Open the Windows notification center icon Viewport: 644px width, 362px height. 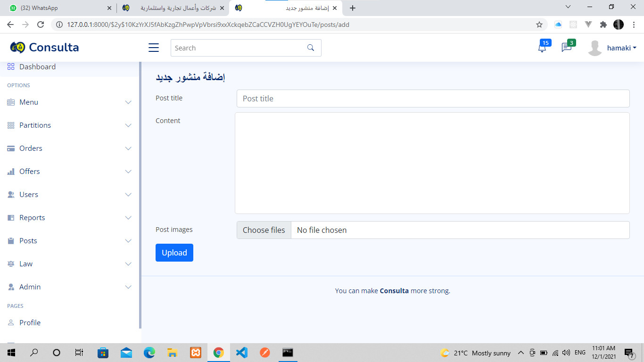click(x=629, y=353)
